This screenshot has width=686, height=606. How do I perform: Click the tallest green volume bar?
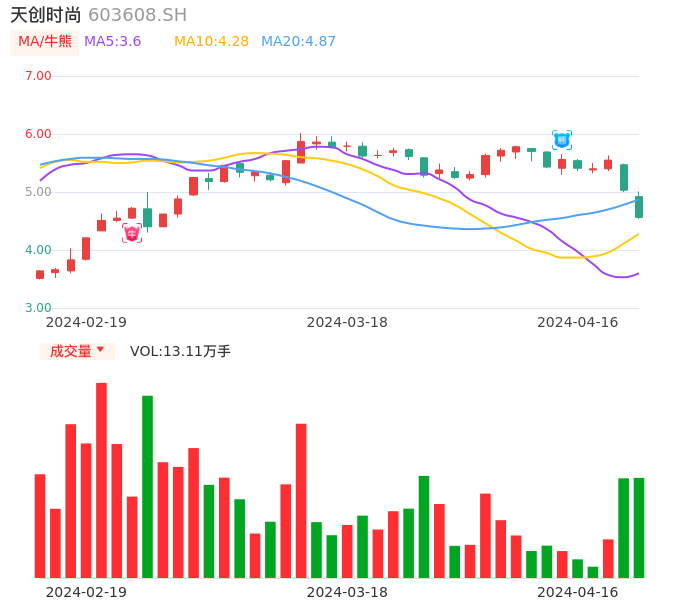click(147, 487)
